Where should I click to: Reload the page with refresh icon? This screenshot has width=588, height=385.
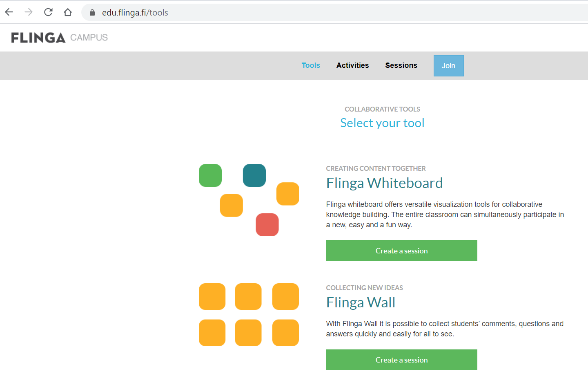[x=48, y=12]
